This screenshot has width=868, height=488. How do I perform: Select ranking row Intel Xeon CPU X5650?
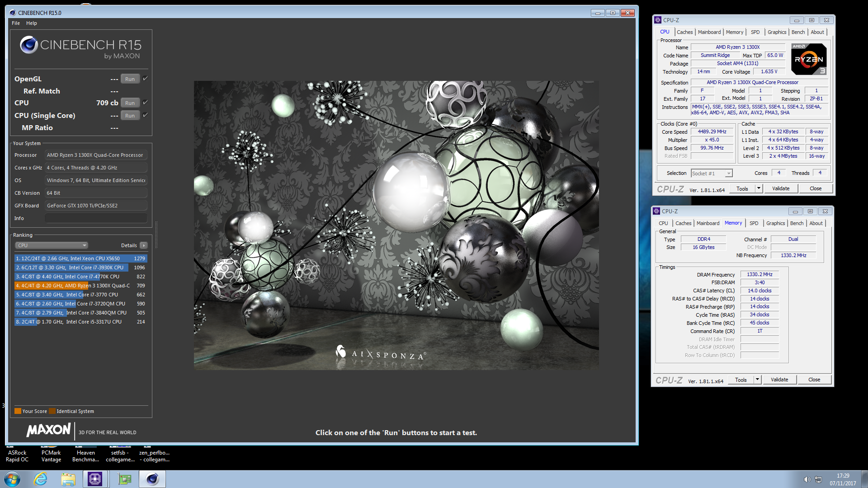coord(80,258)
